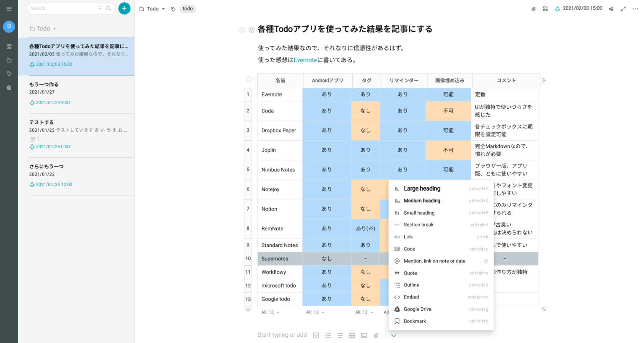Image resolution: width=644 pixels, height=343 pixels.
Task: Toggle the completion circle next to the note title
Action: 242,30
